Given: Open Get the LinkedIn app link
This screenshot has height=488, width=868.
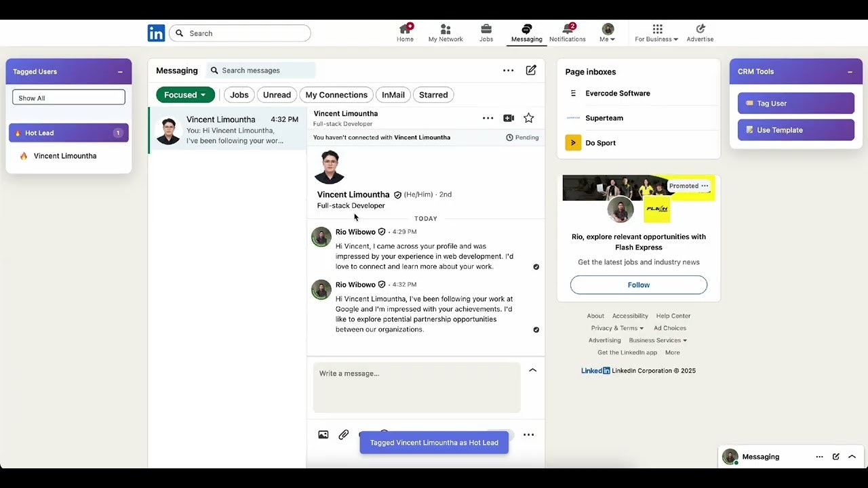Looking at the screenshot, I should coord(627,352).
